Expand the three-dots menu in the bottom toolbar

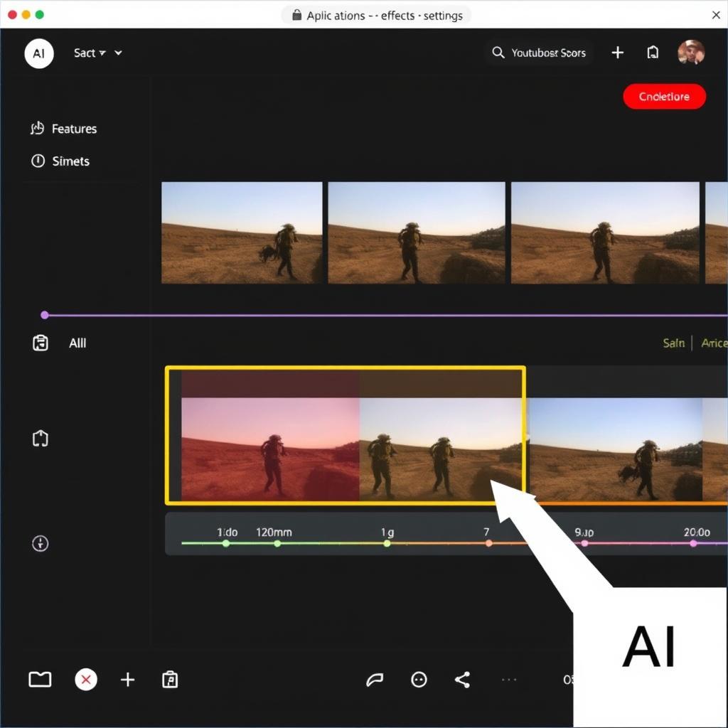[509, 680]
